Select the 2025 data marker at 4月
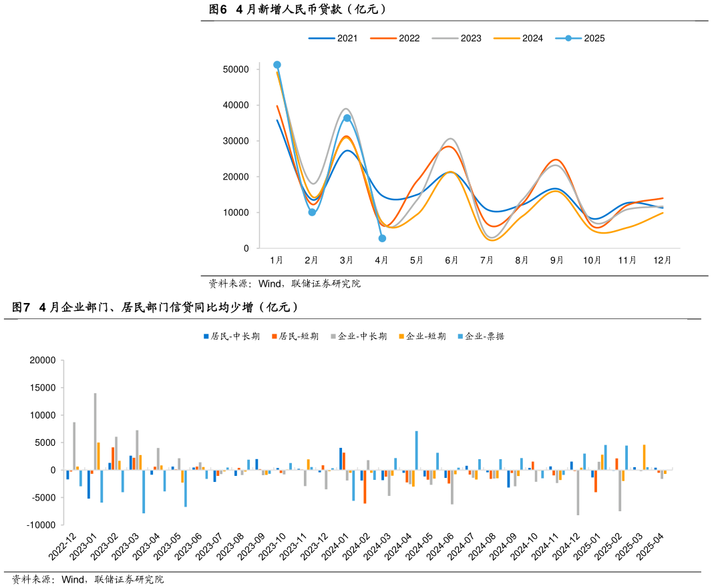Image resolution: width=712 pixels, height=588 pixels. (382, 238)
